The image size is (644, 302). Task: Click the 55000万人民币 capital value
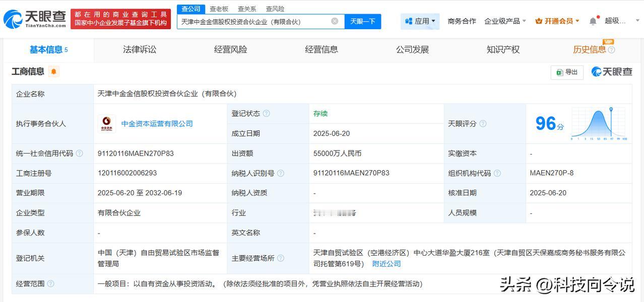(x=337, y=154)
